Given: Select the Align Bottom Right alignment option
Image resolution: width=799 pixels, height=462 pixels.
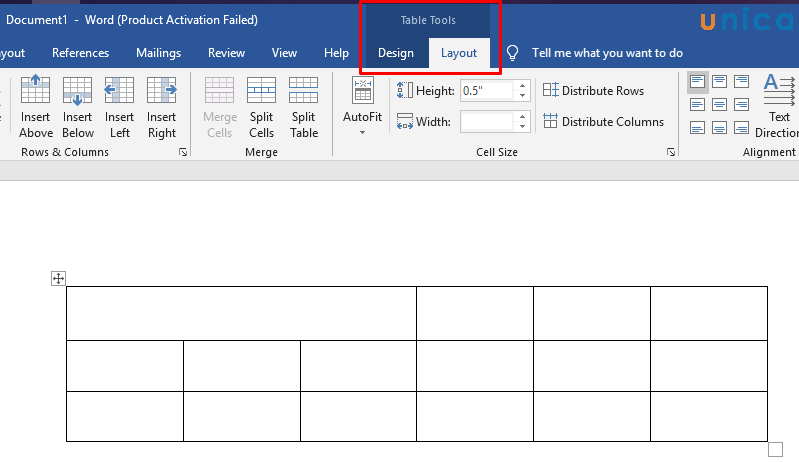Looking at the screenshot, I should pyautogui.click(x=741, y=127).
